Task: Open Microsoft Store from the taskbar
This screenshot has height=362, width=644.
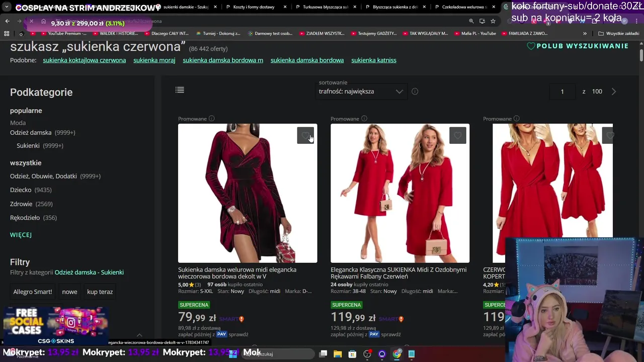Action: 352,354
